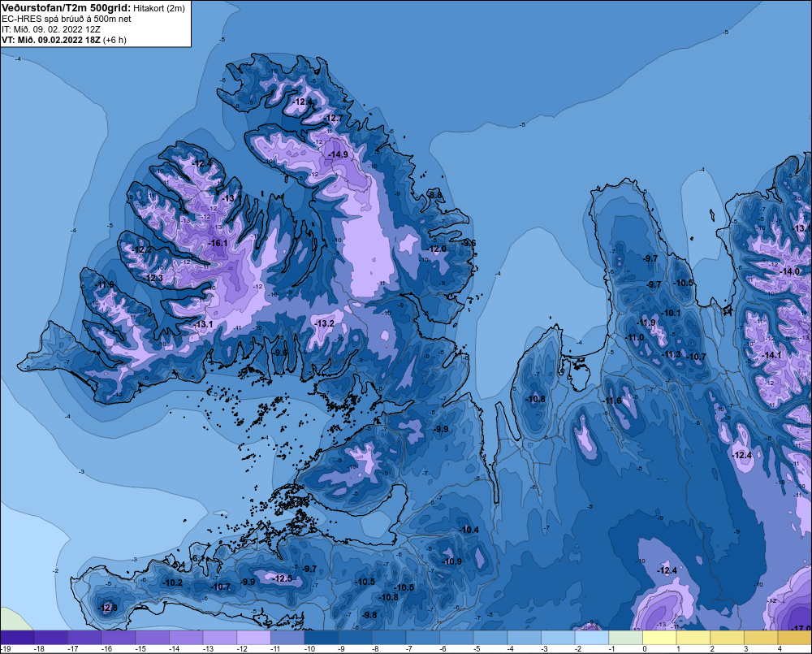Image resolution: width=812 pixels, height=654 pixels.
Task: Click the -12.0 temperature value
Action: coord(437,249)
